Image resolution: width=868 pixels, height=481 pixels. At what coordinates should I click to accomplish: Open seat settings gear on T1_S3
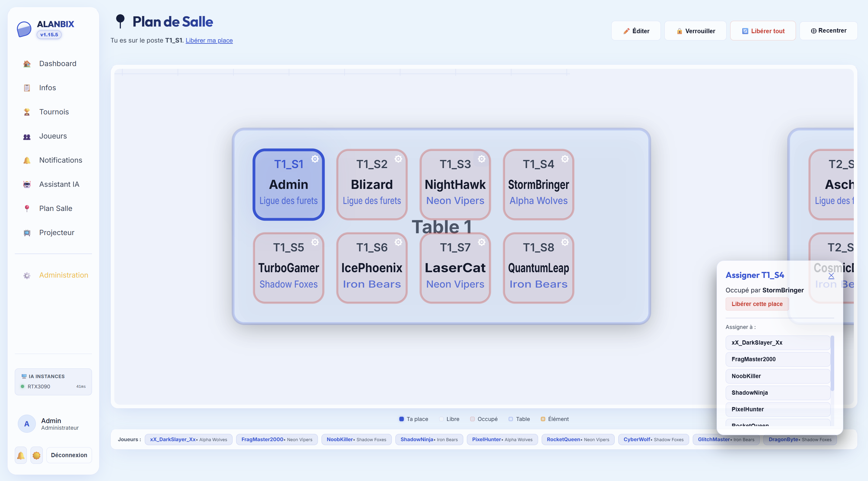(482, 159)
